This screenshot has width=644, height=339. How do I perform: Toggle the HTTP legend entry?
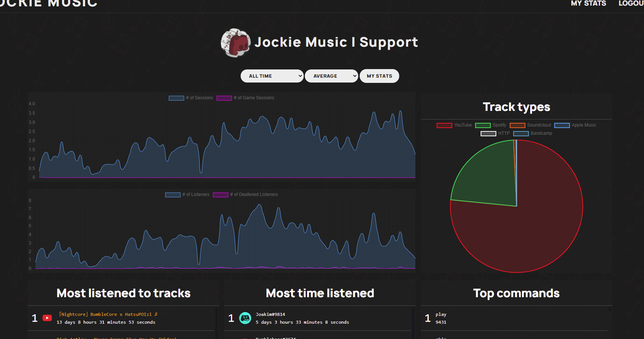[495, 133]
